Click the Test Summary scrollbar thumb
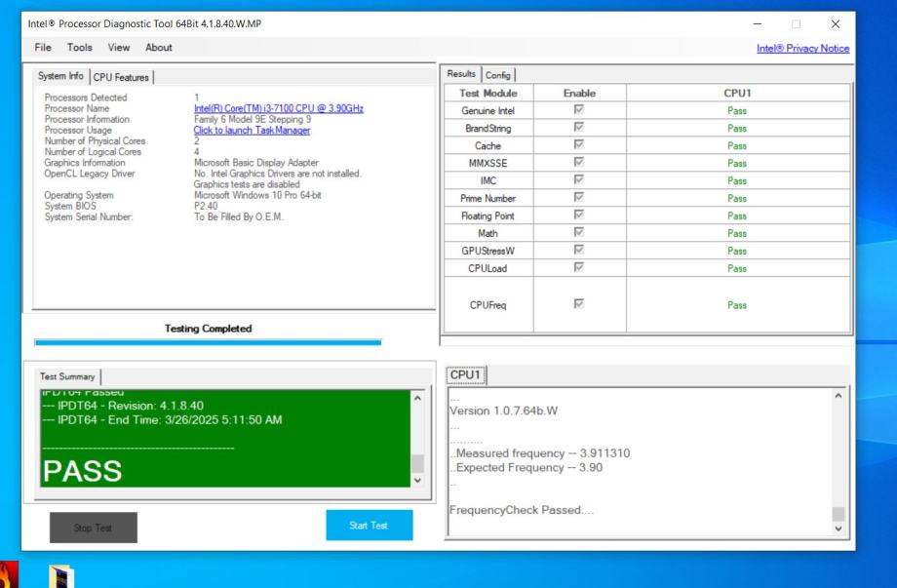Screen dimensions: 897x588 [x=417, y=463]
